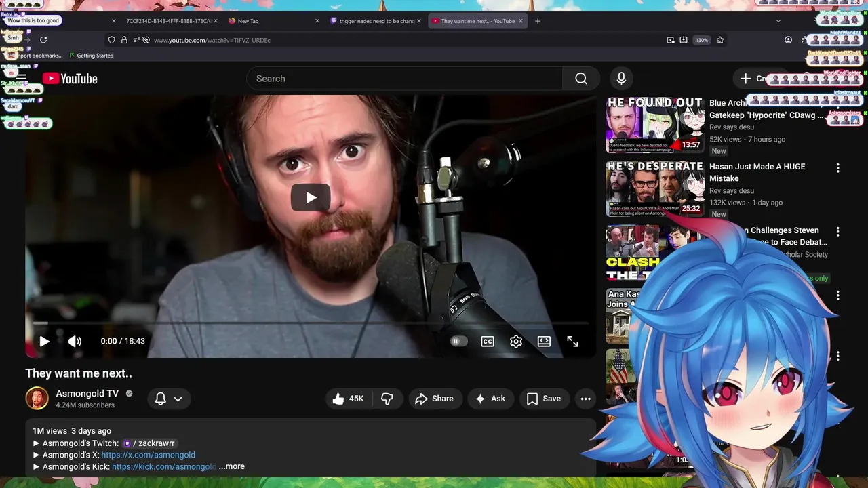
Task: Dislike the video with the thumbs-down button
Action: click(387, 399)
